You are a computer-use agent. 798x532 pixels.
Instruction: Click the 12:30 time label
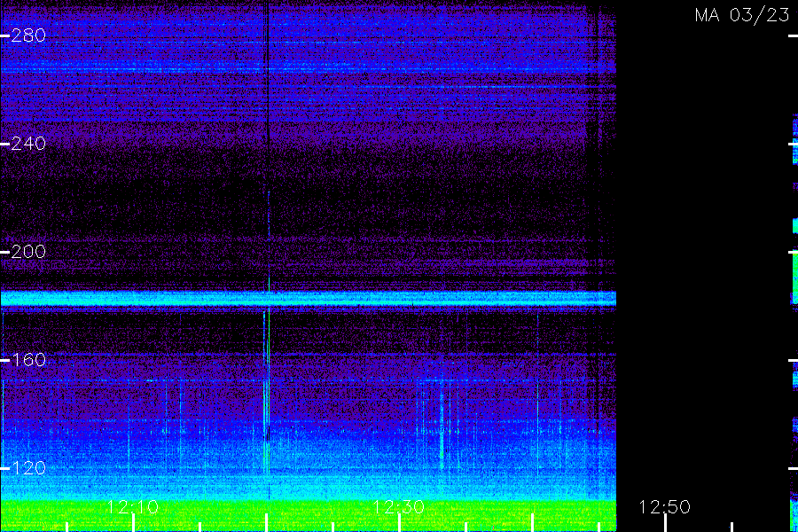tap(398, 507)
